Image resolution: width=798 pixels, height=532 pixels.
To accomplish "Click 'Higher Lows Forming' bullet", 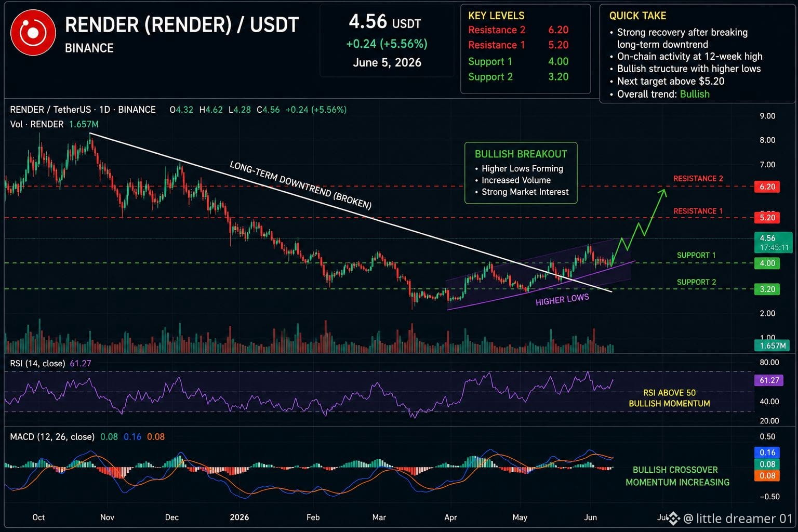I will point(518,169).
